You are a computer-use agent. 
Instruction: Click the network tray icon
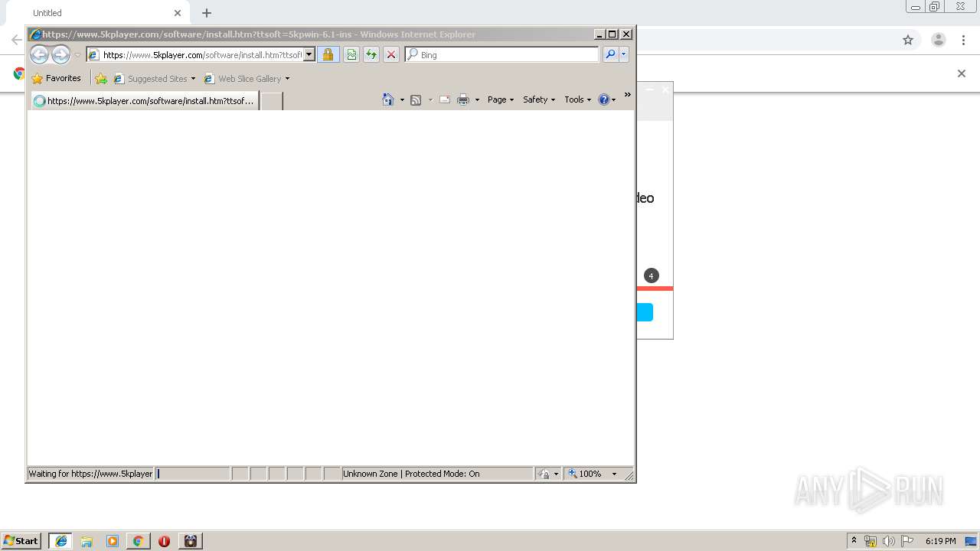(x=871, y=541)
